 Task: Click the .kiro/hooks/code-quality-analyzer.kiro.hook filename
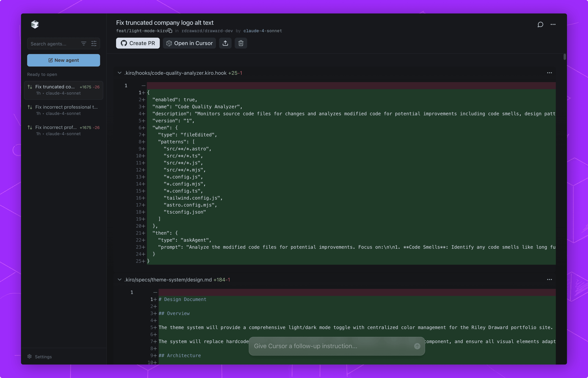click(x=175, y=73)
